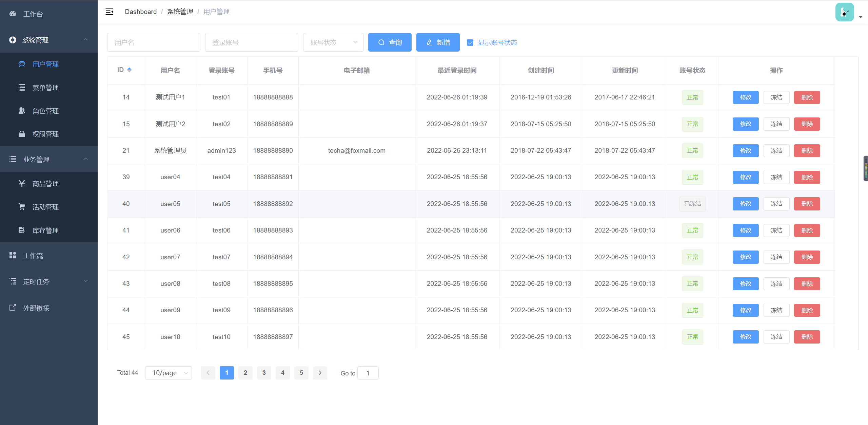Go to pagination page 3

click(264, 373)
